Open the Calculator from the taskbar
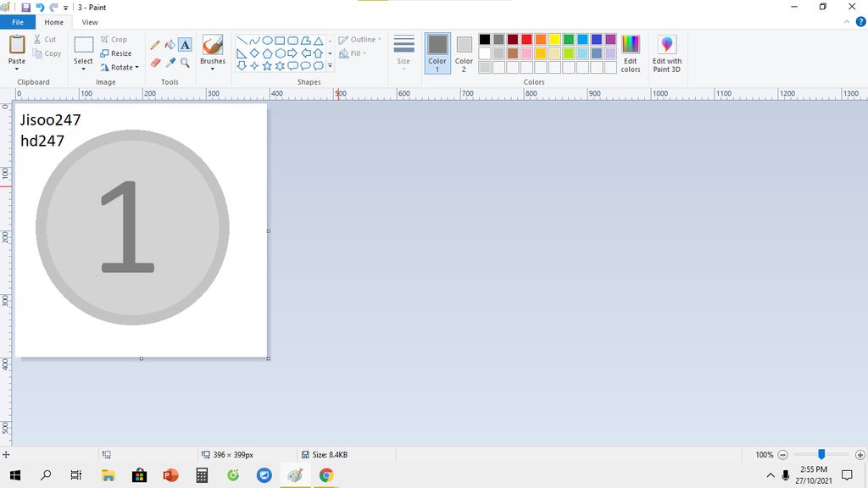 (202, 475)
